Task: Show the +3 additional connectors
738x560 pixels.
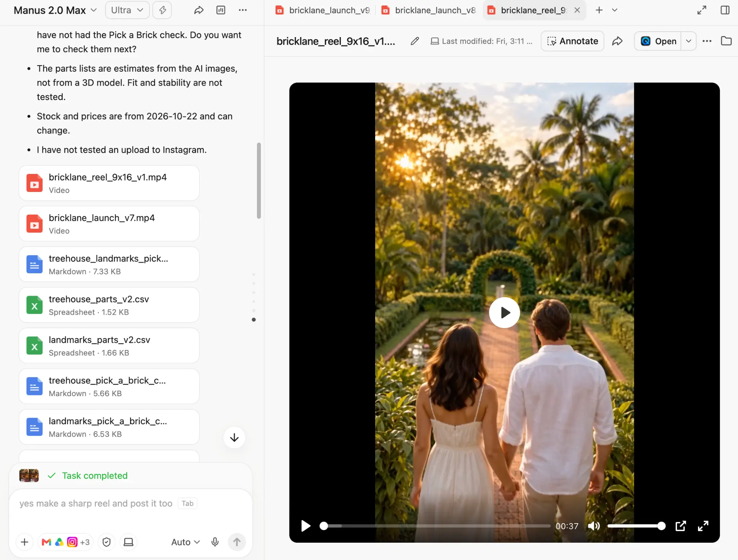Action: tap(85, 542)
